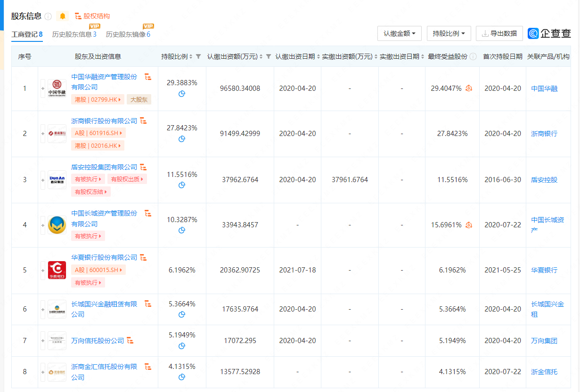Open the 股权结构 link
Viewport: 580px width, 392px height.
(x=92, y=16)
